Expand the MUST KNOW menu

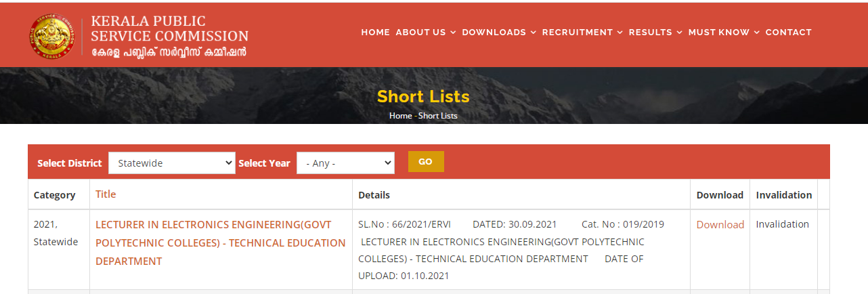(x=724, y=32)
